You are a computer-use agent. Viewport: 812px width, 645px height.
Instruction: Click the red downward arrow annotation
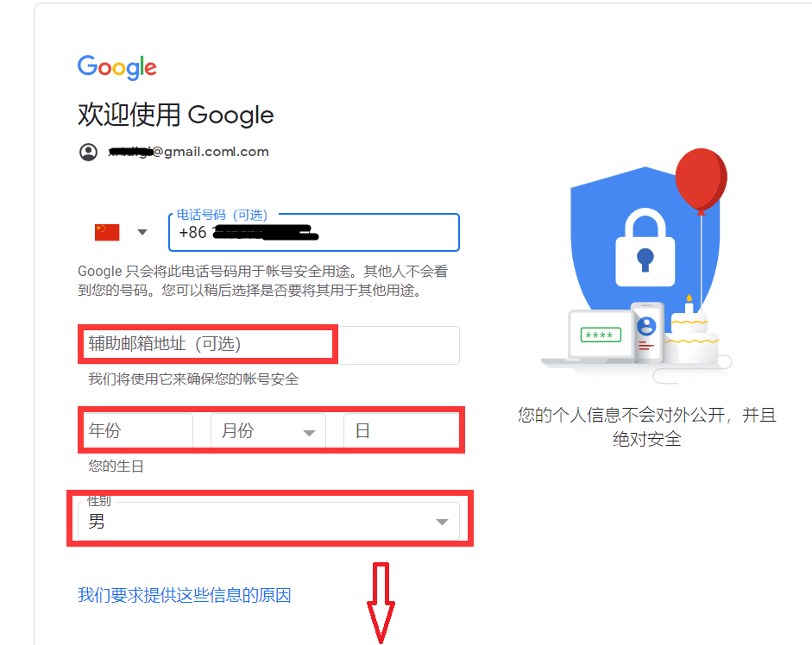(x=381, y=603)
